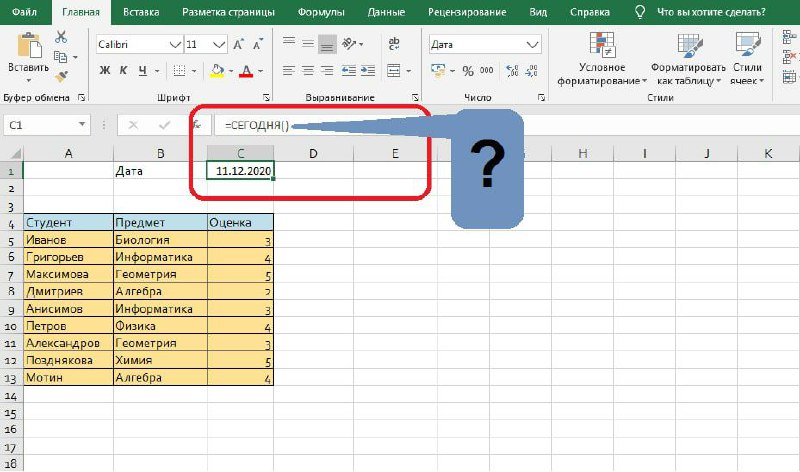Viewport: 800px width, 472px height.
Task: Open the Условное форматирование menu
Action: click(602, 59)
